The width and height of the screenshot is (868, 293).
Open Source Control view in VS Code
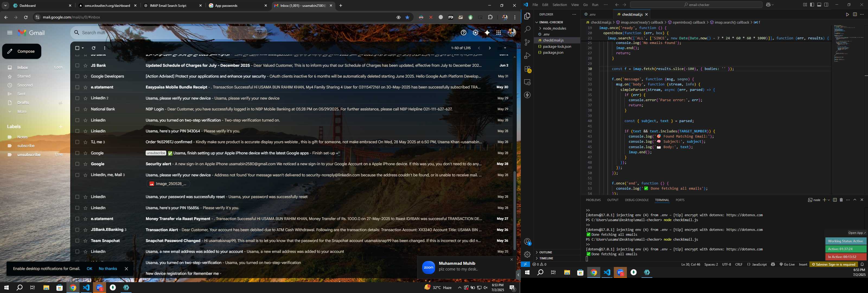(x=527, y=43)
